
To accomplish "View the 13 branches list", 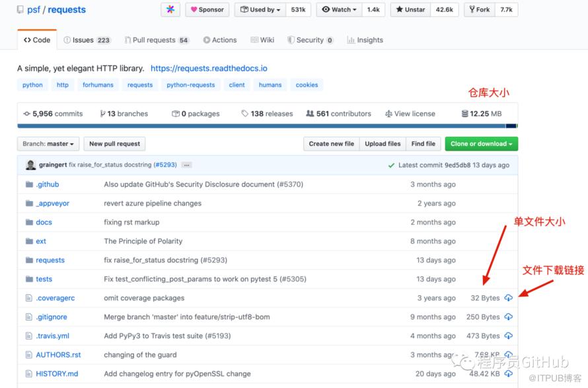I will [124, 113].
